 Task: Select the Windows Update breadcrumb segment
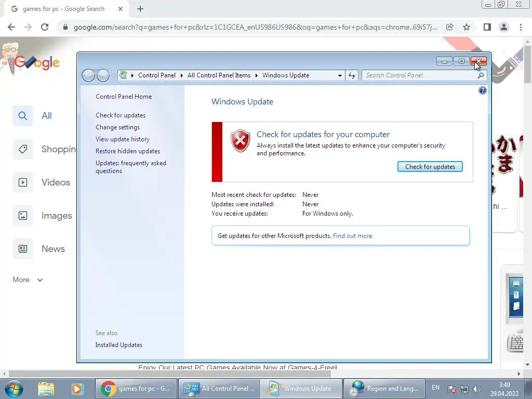click(286, 75)
